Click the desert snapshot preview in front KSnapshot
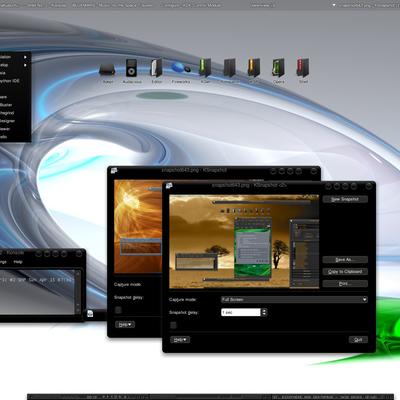The width and height of the screenshot is (400, 400). click(244, 241)
